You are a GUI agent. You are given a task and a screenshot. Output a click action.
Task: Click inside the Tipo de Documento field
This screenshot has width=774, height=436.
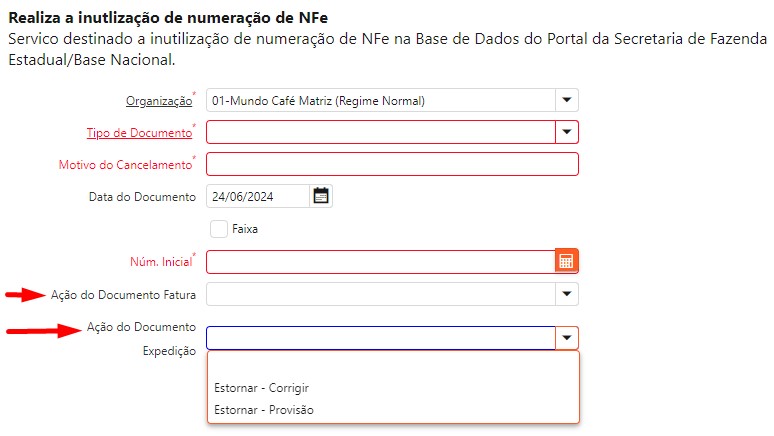[x=380, y=132]
